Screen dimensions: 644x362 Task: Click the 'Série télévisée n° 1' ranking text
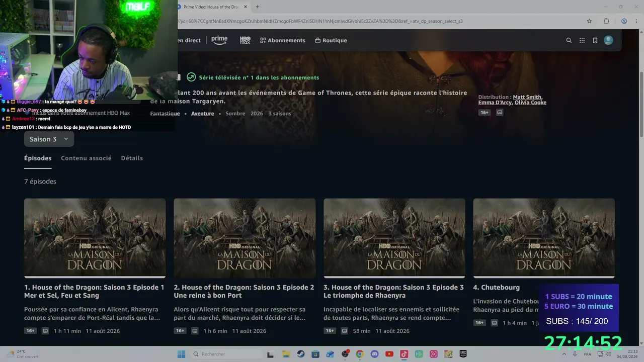pyautogui.click(x=259, y=77)
